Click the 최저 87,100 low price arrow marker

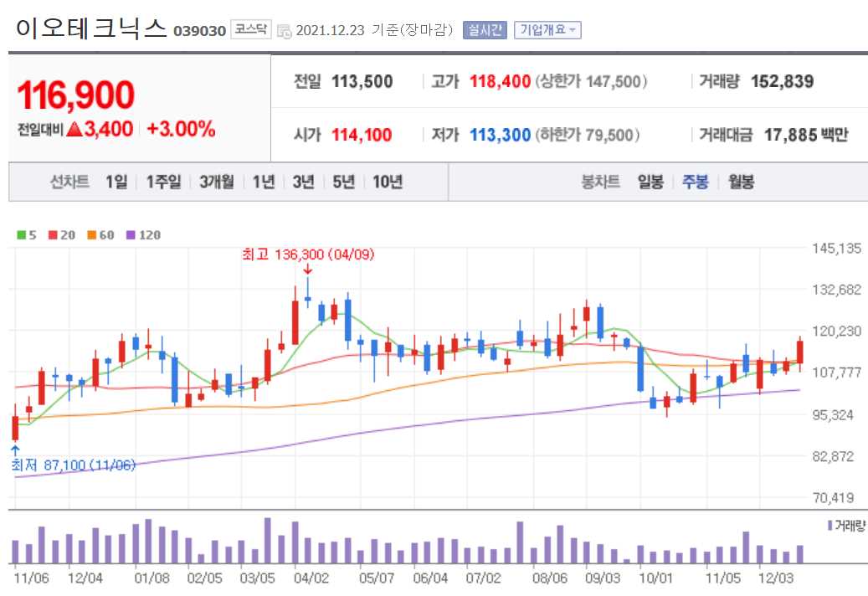click(13, 450)
